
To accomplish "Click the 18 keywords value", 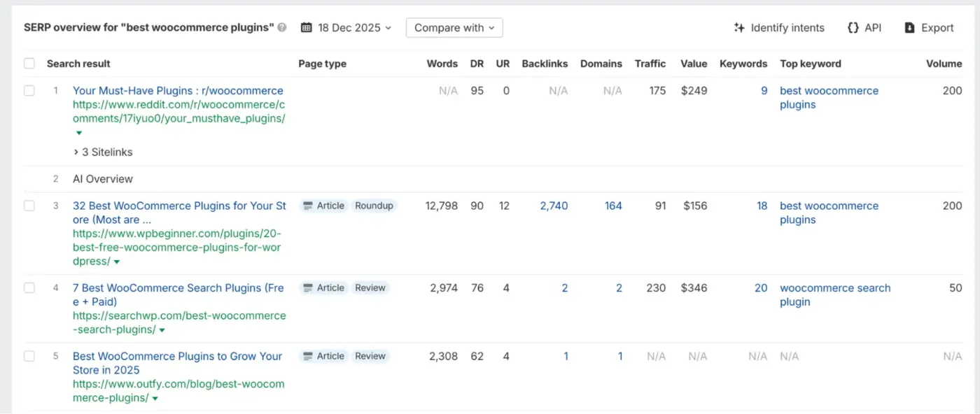I will coord(762,206).
